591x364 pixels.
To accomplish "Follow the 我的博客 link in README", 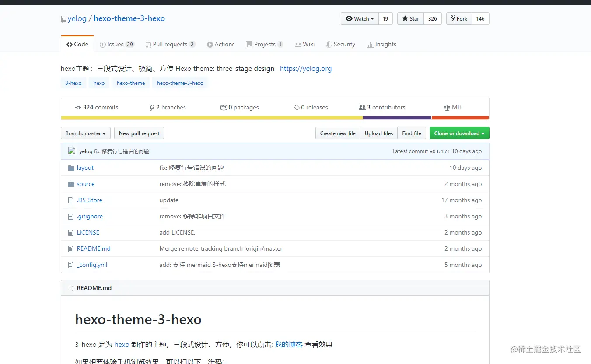I will tap(289, 345).
